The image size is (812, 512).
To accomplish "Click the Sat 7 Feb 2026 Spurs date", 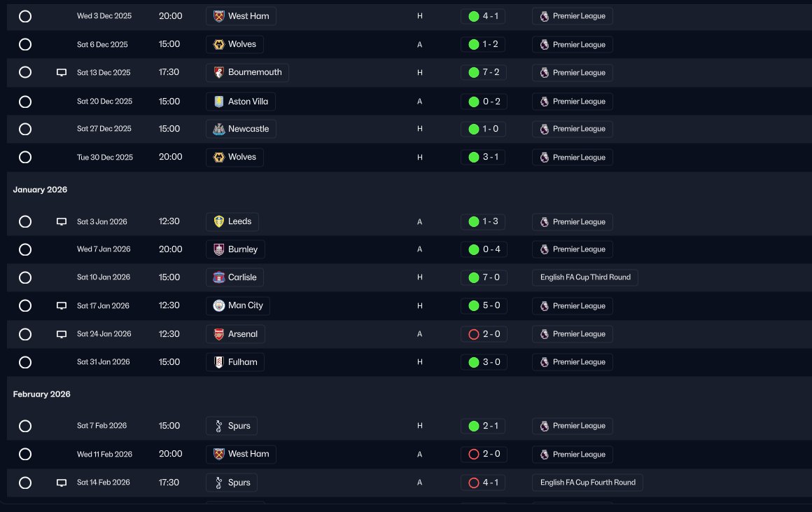I will [102, 425].
